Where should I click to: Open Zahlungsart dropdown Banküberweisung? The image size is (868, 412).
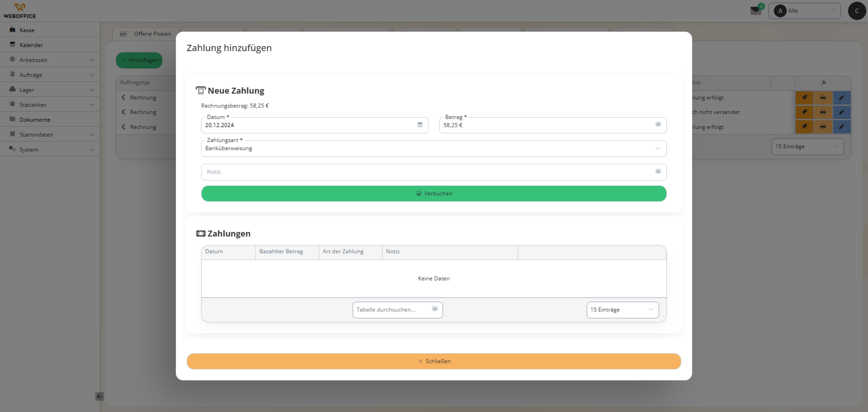coord(434,148)
